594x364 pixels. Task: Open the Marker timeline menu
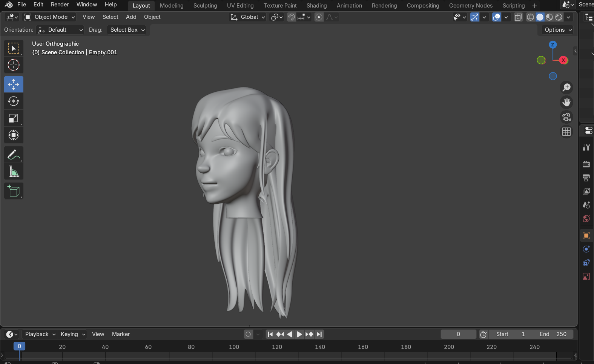(x=121, y=334)
